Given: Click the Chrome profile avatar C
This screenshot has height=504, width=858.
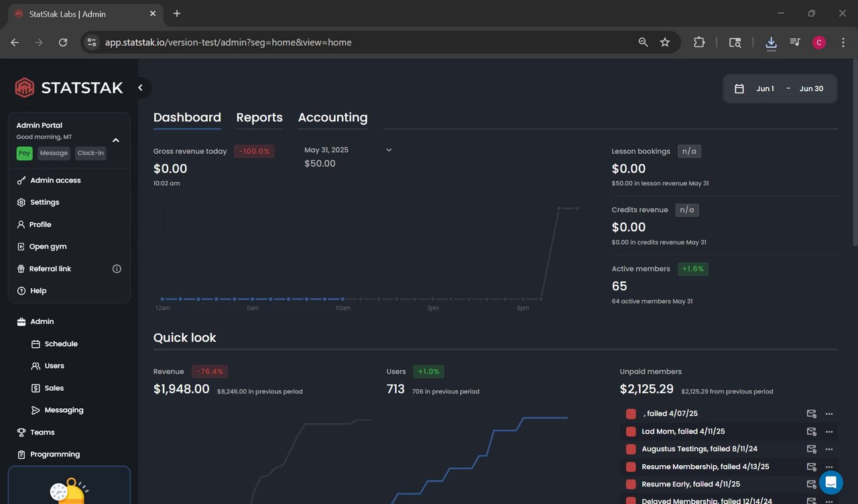Looking at the screenshot, I should 818,42.
